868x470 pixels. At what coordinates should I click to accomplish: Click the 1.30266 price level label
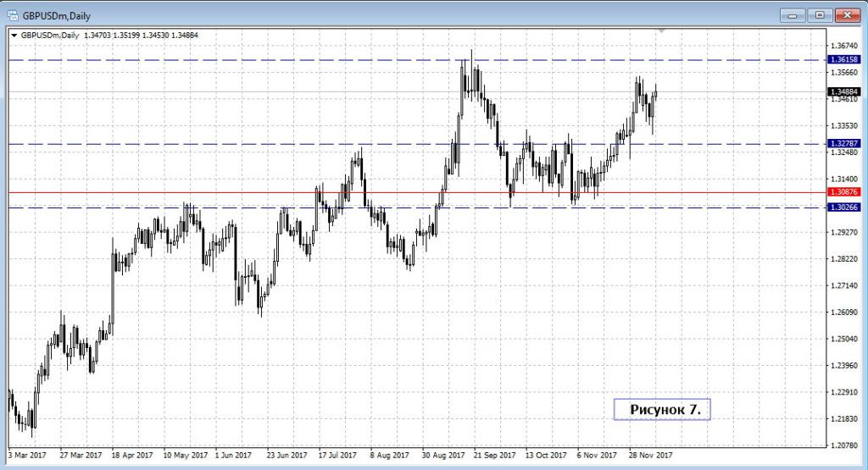coord(843,207)
